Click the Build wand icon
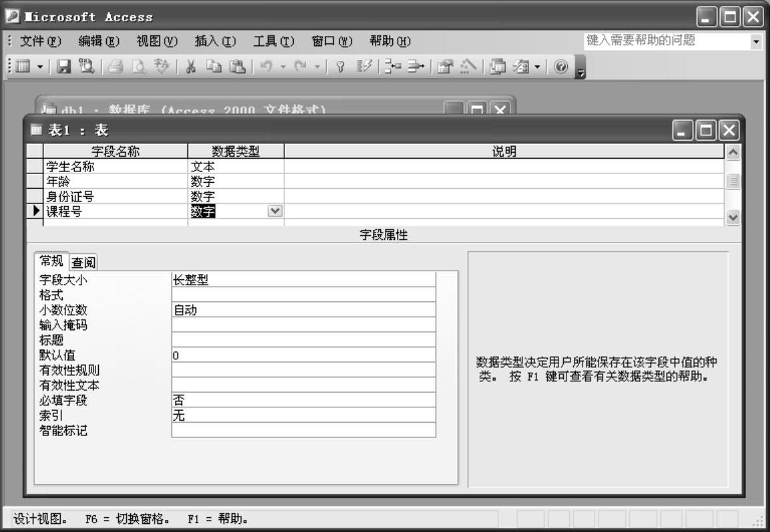The width and height of the screenshot is (770, 532). [468, 66]
